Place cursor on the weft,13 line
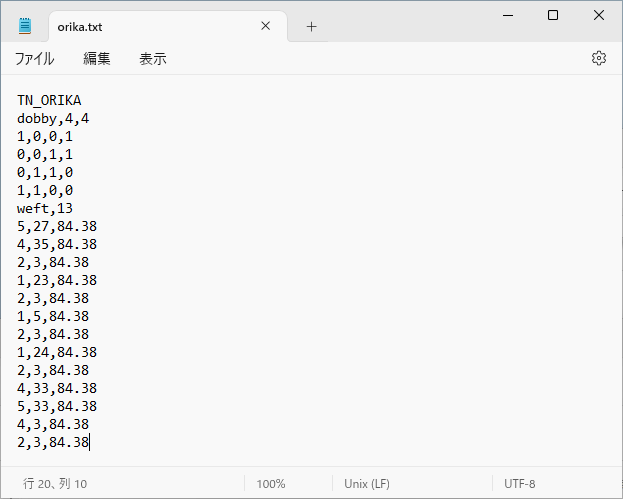The width and height of the screenshot is (623, 499). point(45,208)
